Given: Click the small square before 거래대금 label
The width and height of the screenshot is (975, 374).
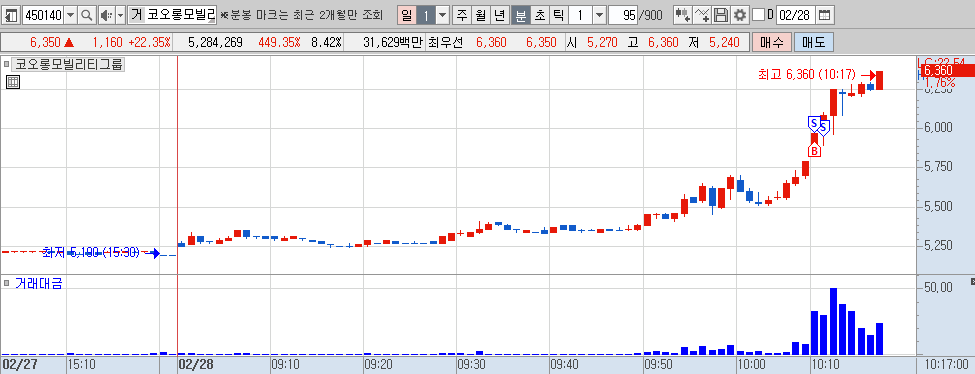Looking at the screenshot, I should pyautogui.click(x=7, y=283).
